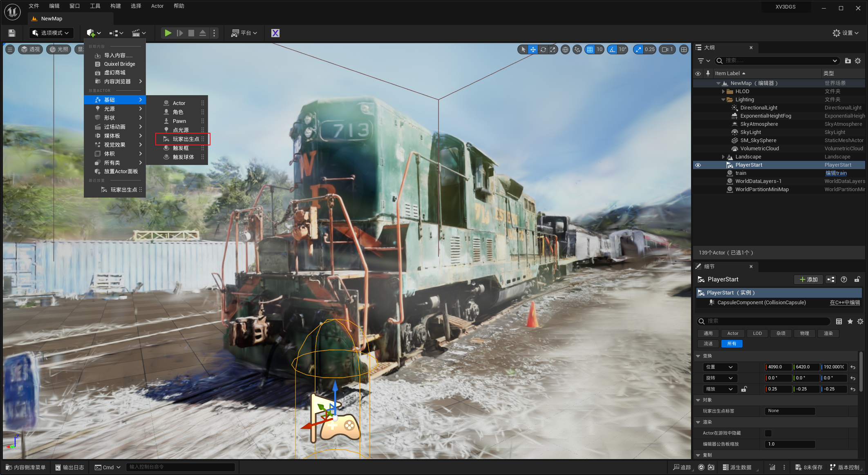Open the outliner filter dropdown
Image resolution: width=868 pixels, height=475 pixels.
pyautogui.click(x=703, y=61)
